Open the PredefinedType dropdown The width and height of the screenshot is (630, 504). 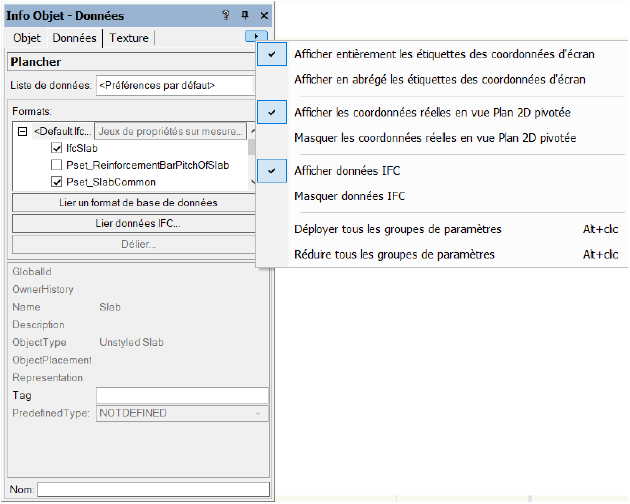pos(182,413)
